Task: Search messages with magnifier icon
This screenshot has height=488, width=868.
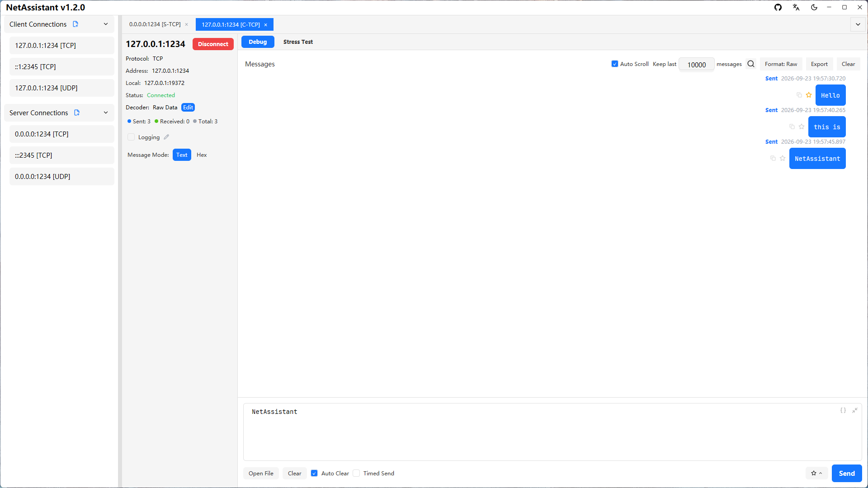Action: point(751,64)
